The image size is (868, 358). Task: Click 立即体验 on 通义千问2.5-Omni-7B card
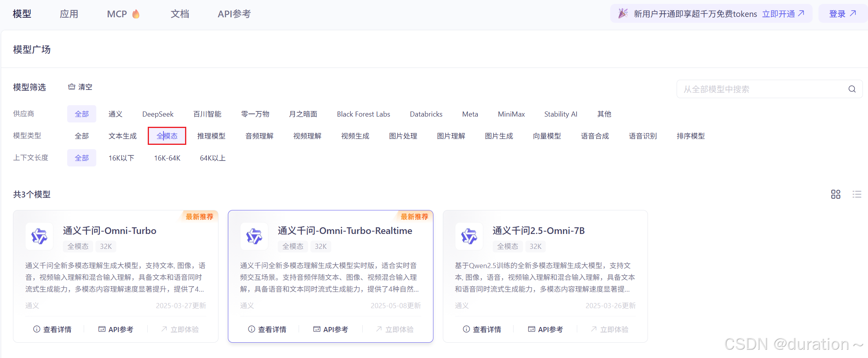tap(610, 329)
